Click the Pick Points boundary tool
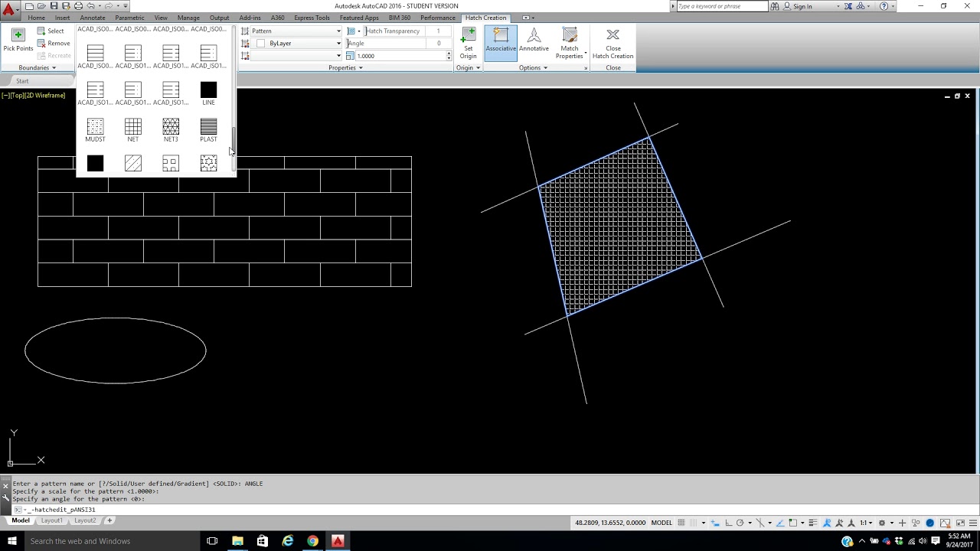The image size is (980, 551). tap(18, 41)
